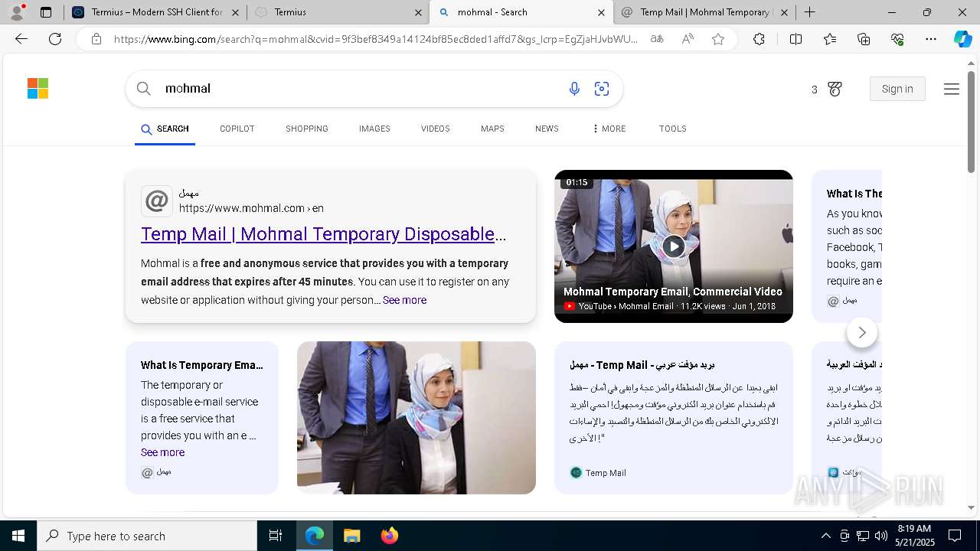
Task: Open the volume control tray icon
Action: pos(880,536)
